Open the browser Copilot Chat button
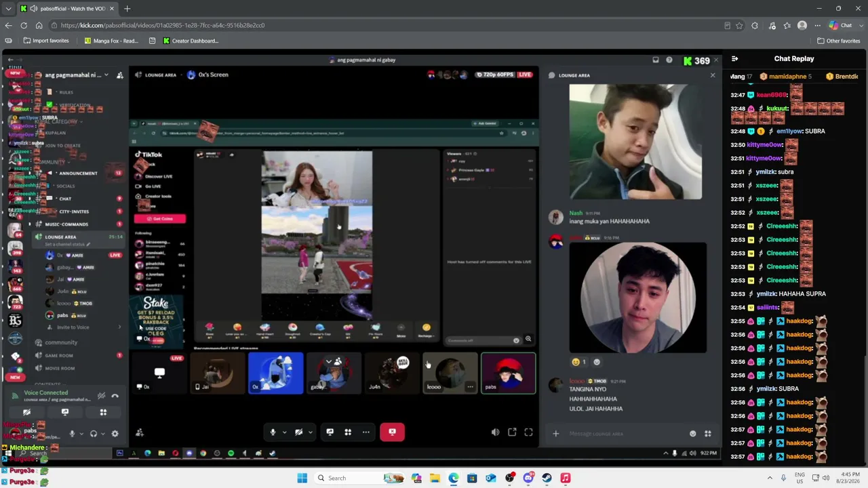The image size is (868, 488). [840, 25]
